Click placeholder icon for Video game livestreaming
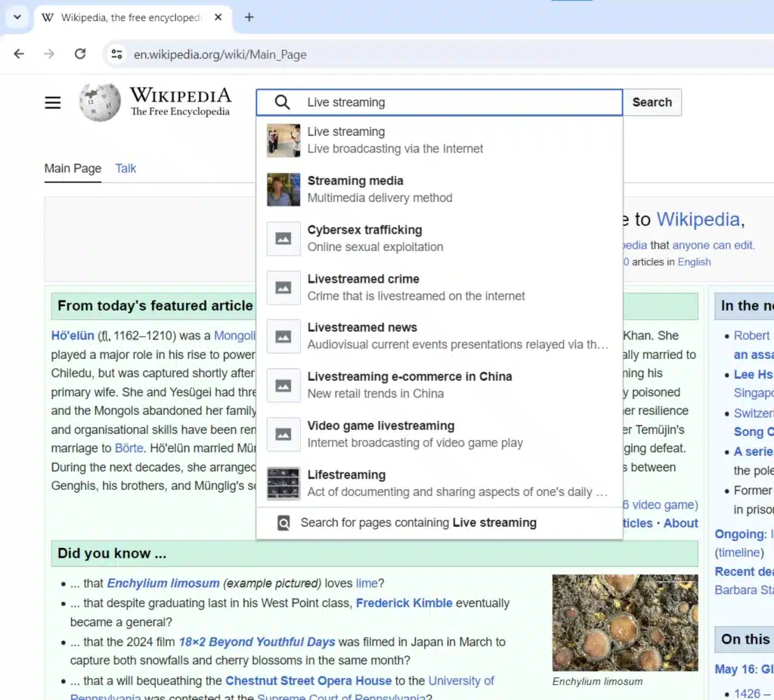Screen dimensions: 774x700 283,435
